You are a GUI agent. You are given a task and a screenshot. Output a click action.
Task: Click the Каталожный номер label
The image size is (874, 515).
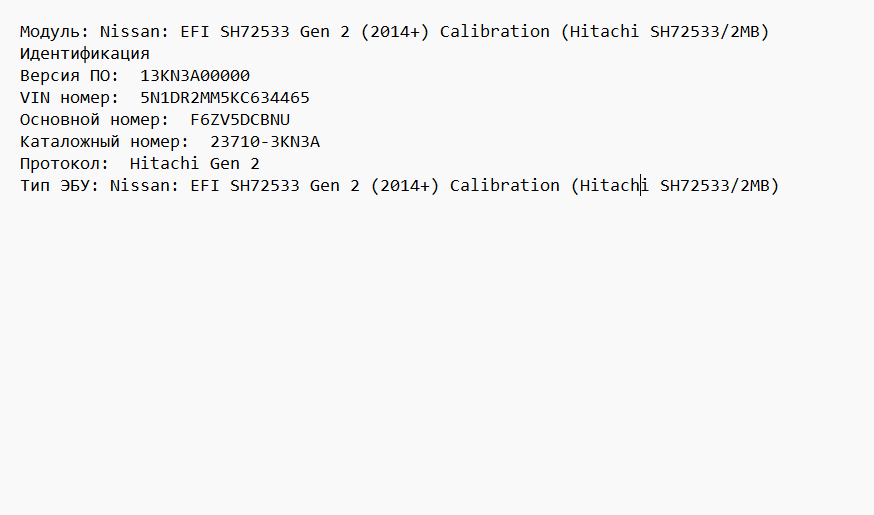105,142
